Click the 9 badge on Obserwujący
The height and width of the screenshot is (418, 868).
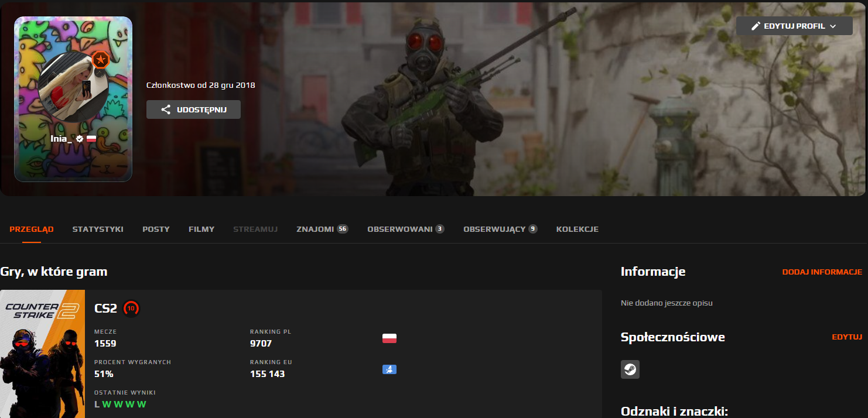point(532,229)
